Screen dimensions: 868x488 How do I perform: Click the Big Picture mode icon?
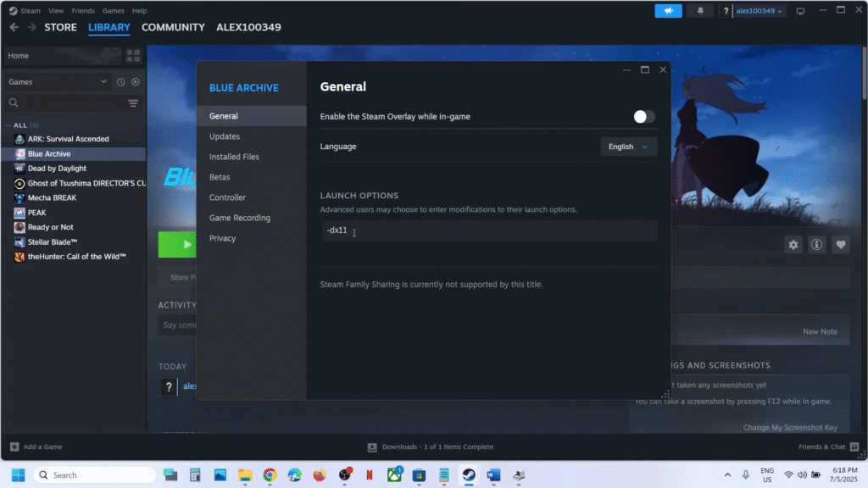click(800, 11)
